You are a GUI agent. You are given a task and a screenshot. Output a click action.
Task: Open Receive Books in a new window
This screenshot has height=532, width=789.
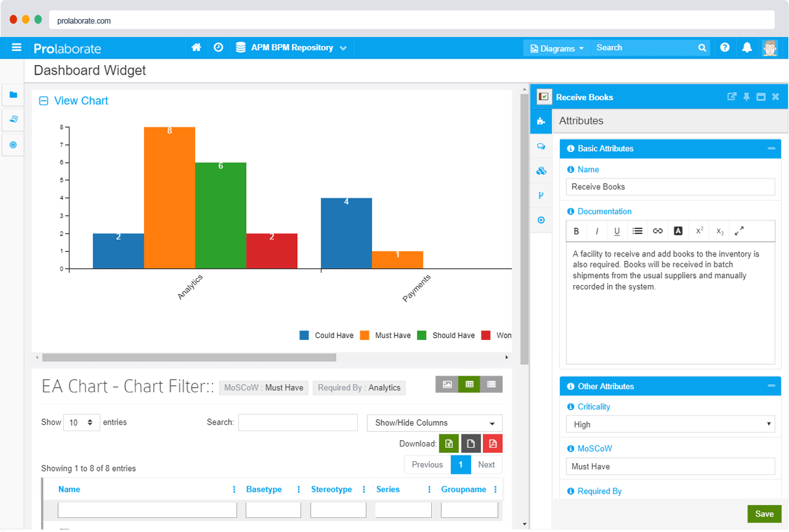click(731, 96)
